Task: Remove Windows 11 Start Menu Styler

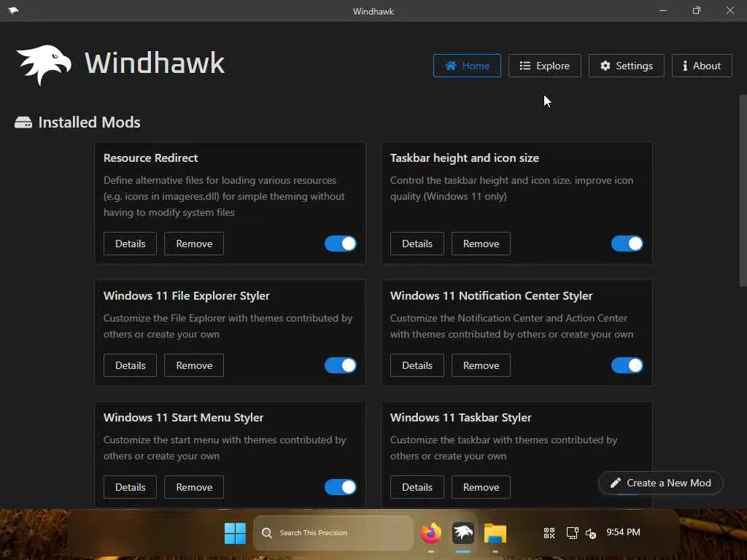Action: coord(194,487)
